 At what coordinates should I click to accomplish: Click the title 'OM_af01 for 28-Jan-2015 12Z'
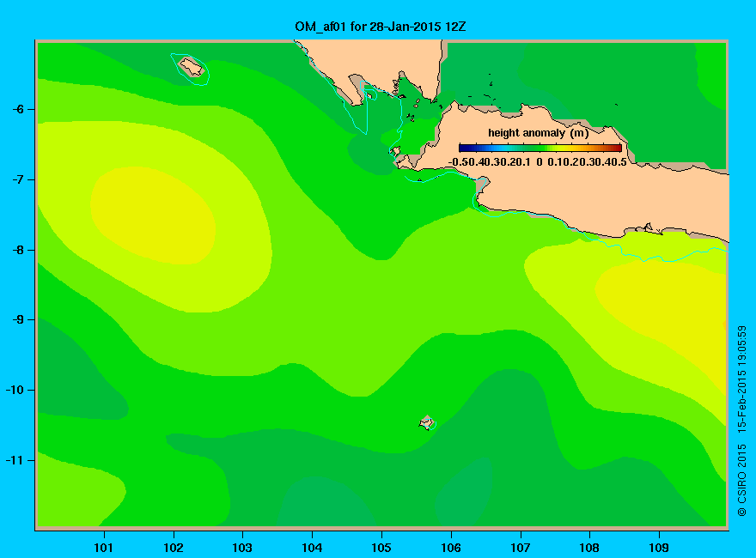coord(380,27)
